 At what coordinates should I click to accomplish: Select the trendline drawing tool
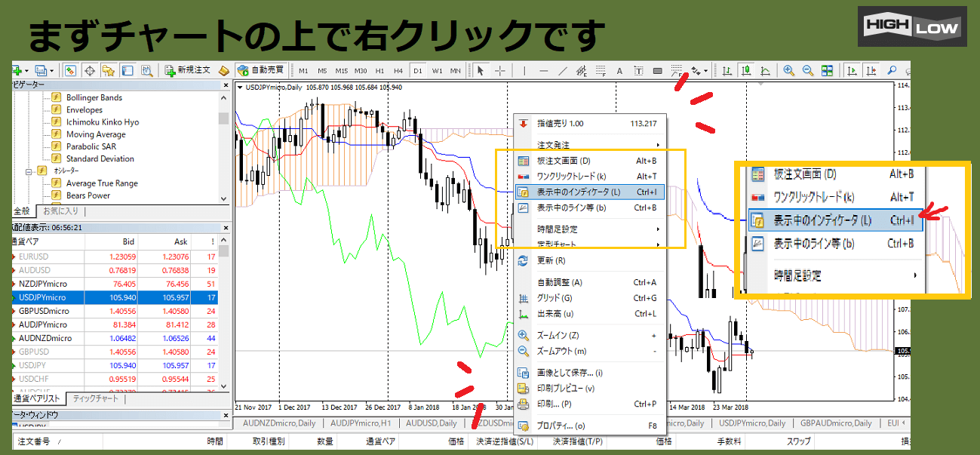562,71
